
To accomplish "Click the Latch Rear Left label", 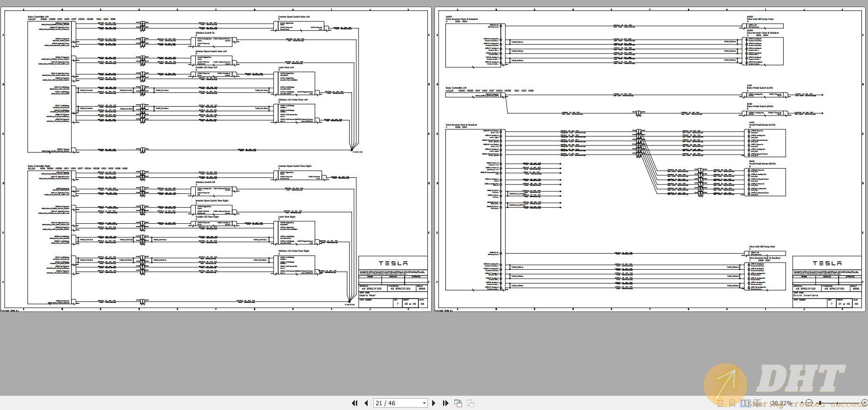I will point(286,67).
